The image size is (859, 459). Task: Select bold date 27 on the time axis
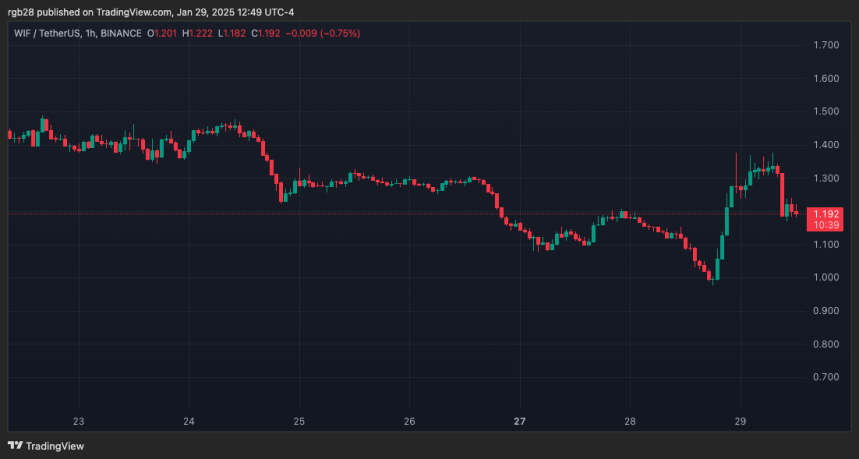coord(519,421)
